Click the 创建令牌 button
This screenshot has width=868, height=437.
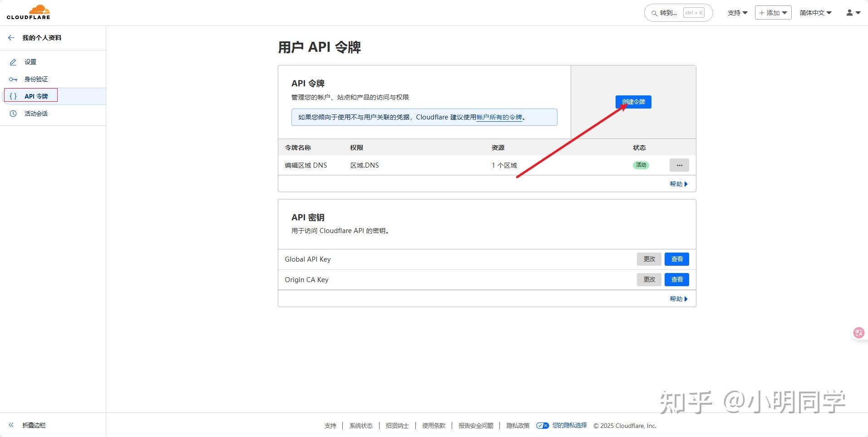pyautogui.click(x=633, y=102)
